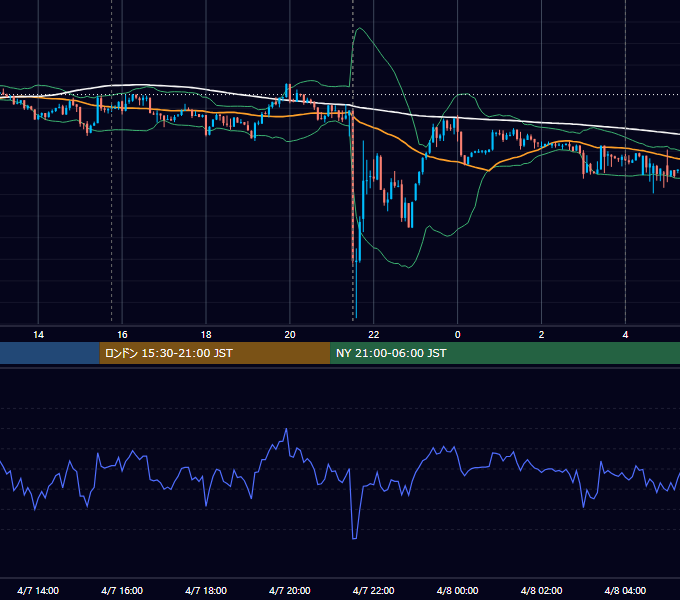Click the '4/7 18:00' date label
Image resolution: width=680 pixels, height=600 pixels.
pos(206,590)
